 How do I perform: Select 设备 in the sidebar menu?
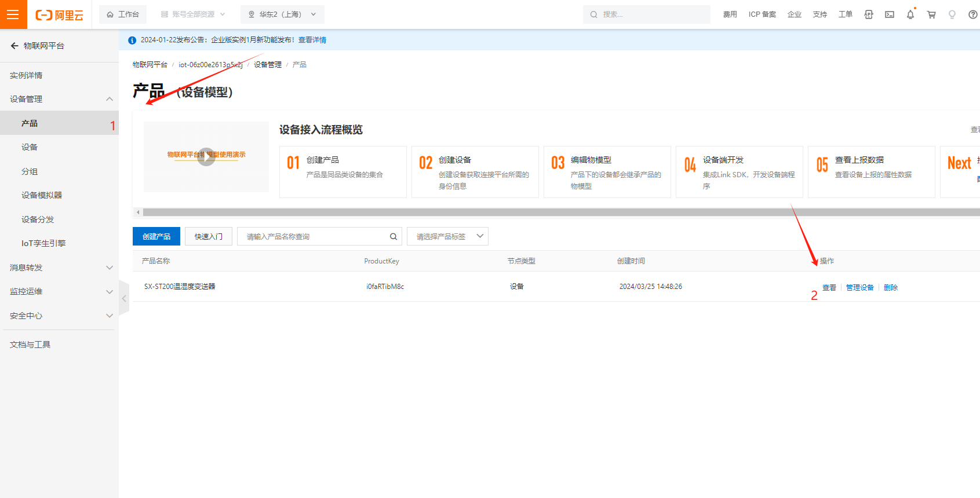click(30, 147)
